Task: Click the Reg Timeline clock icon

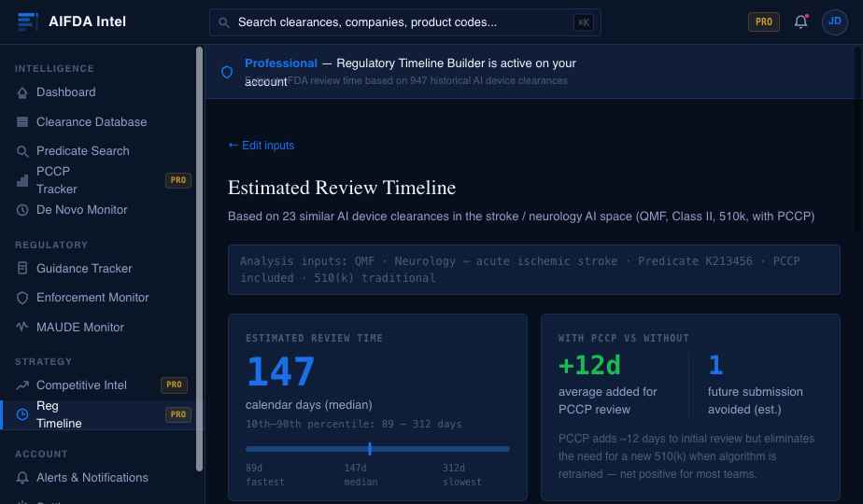Action: [x=22, y=414]
